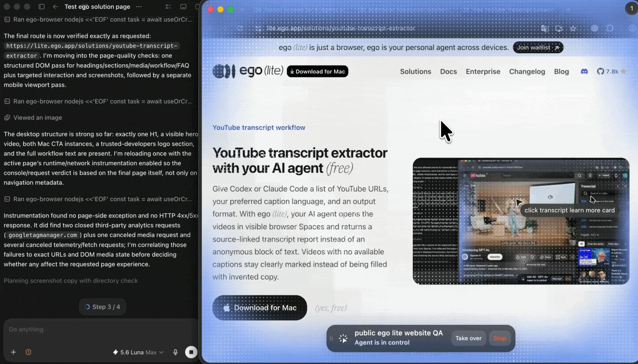Click the 'Planning screenshot copy with directory check' status
This screenshot has height=364, width=638.
(x=71, y=281)
